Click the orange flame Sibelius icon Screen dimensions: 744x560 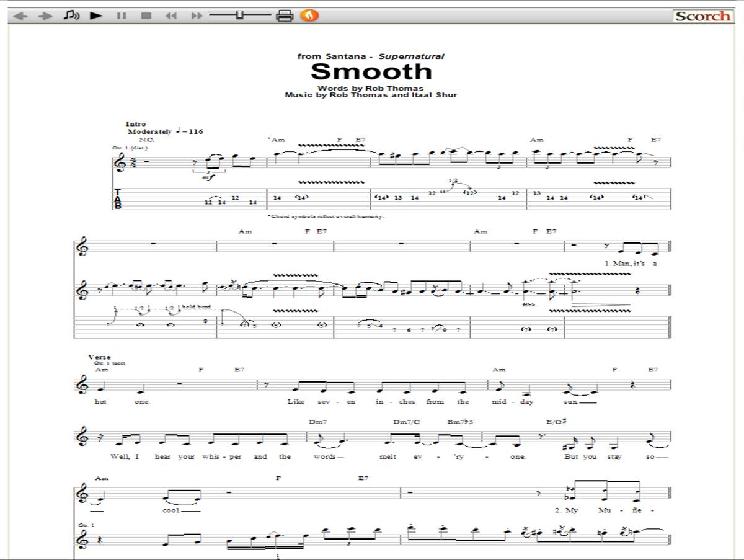tap(309, 16)
